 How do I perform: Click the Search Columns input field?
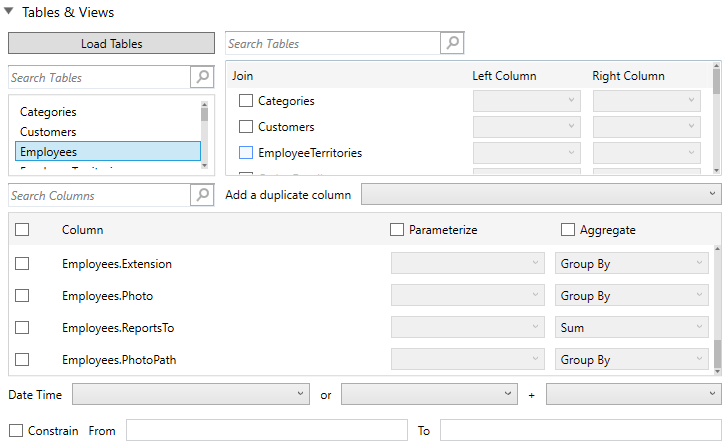click(98, 195)
